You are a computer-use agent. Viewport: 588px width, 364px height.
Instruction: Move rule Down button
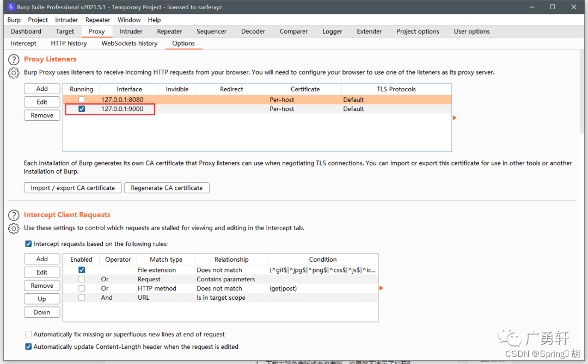tap(42, 312)
